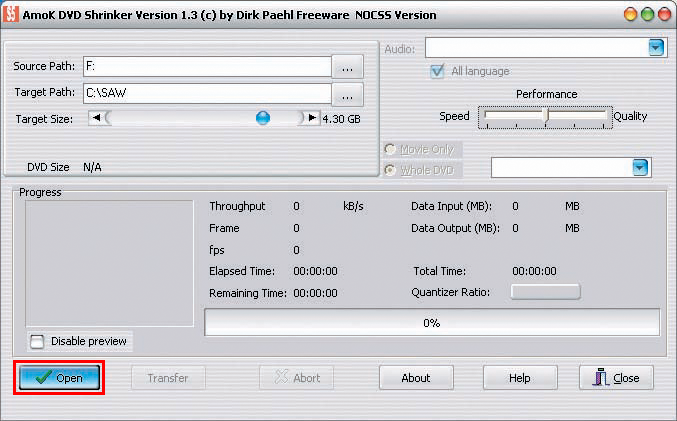Viewport: 677px width, 421px height.
Task: Enable the Disable preview checkbox
Action: click(37, 341)
